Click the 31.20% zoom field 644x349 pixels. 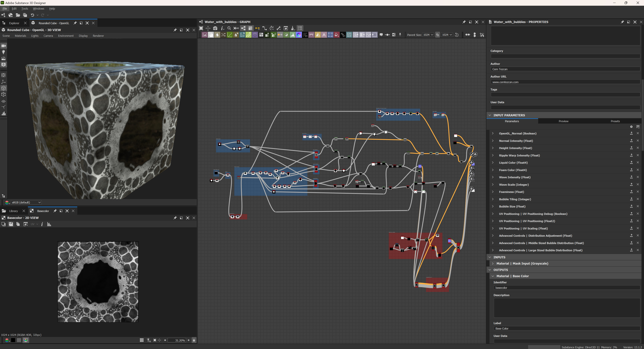click(177, 340)
